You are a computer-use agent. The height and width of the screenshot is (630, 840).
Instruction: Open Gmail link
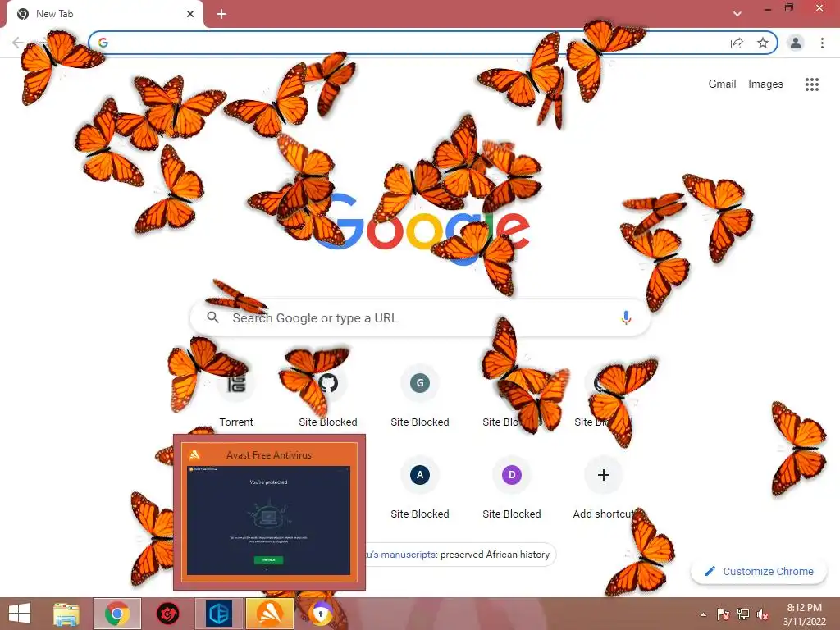click(x=722, y=84)
